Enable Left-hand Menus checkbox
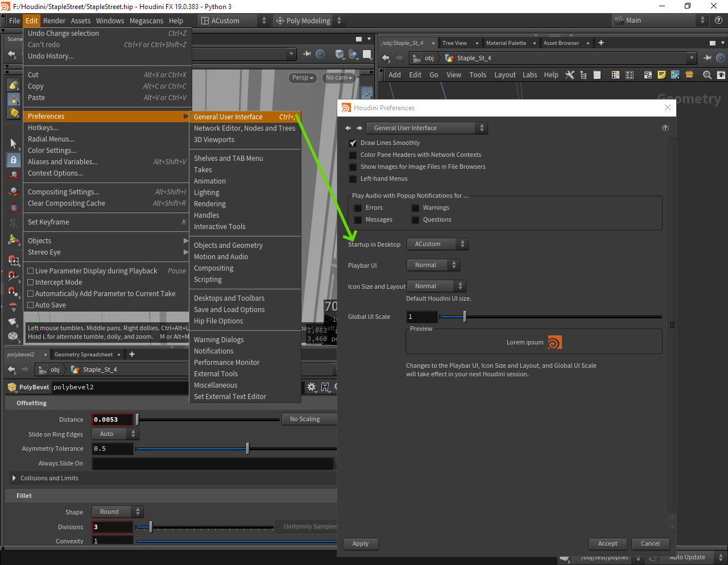Viewport: 728px width, 565px height. [353, 179]
